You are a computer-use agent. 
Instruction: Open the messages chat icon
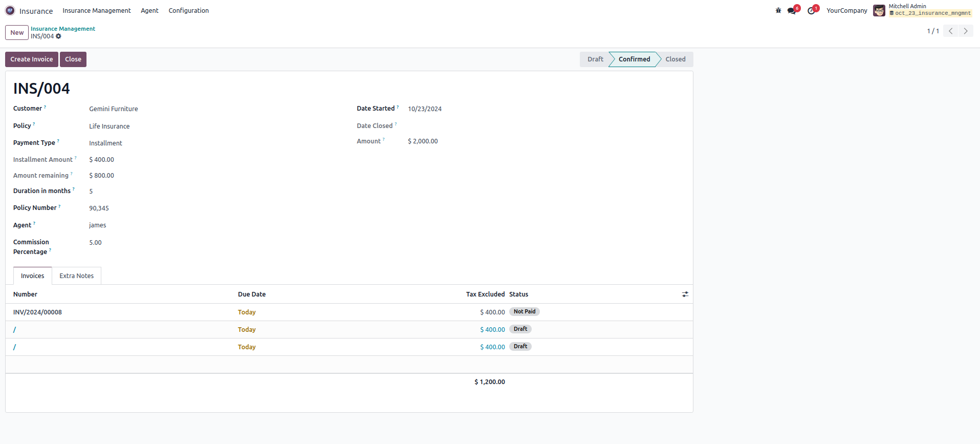[x=792, y=11]
